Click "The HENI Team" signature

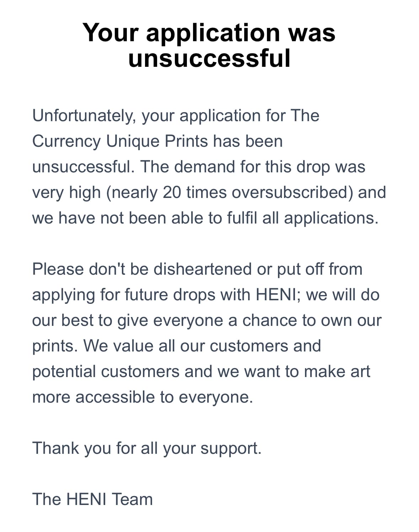pyautogui.click(x=92, y=499)
